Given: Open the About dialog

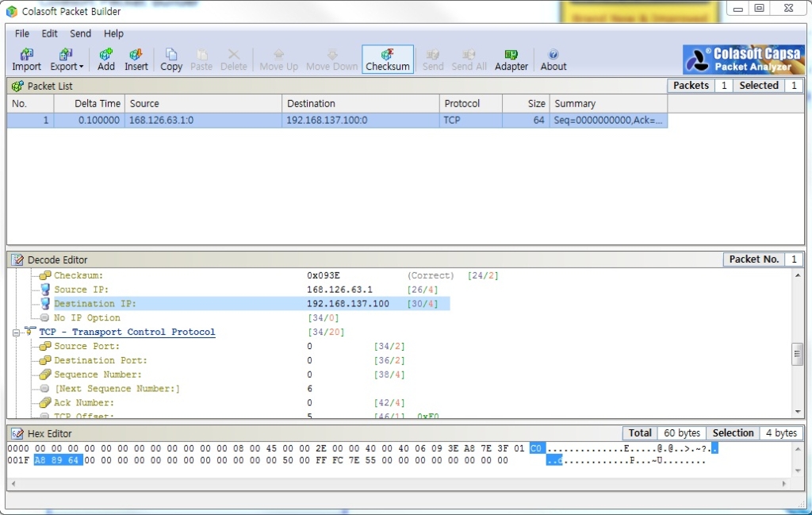Looking at the screenshot, I should click(553, 60).
